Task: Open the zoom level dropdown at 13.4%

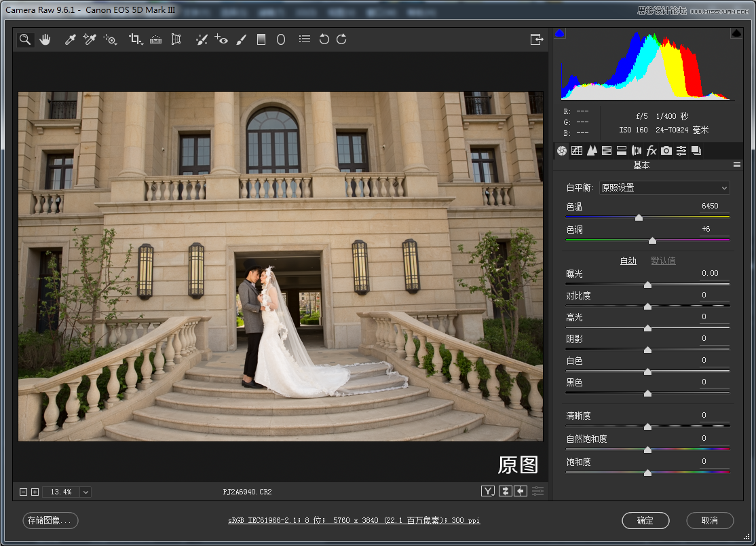Action: 86,492
